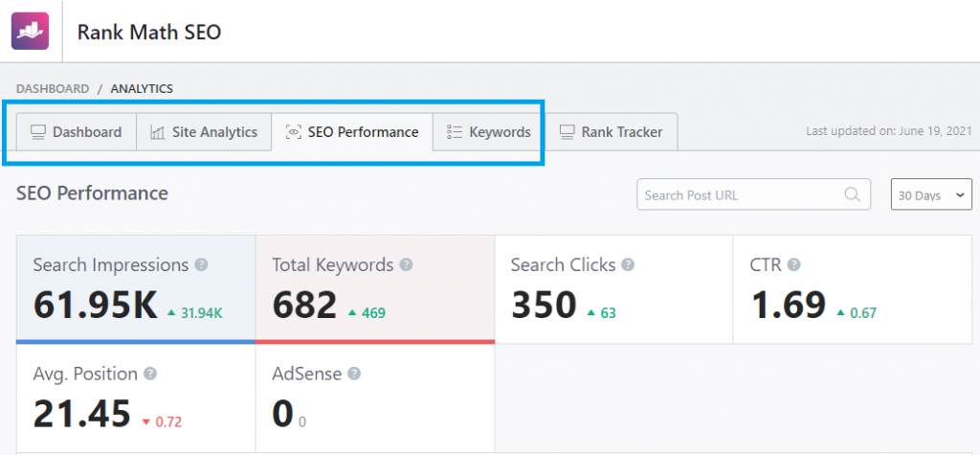Viewport: 980px width, 455px height.
Task: Select the AdSense metric card
Action: (375, 398)
